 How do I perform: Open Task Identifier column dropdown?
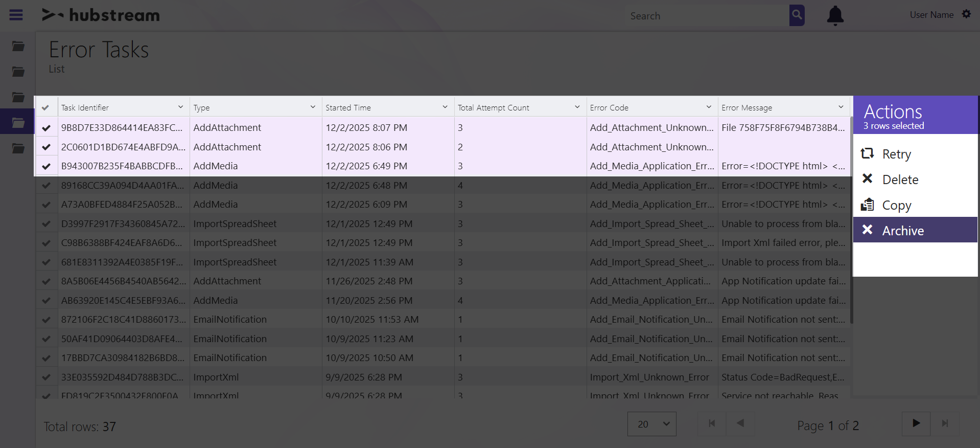click(x=180, y=107)
